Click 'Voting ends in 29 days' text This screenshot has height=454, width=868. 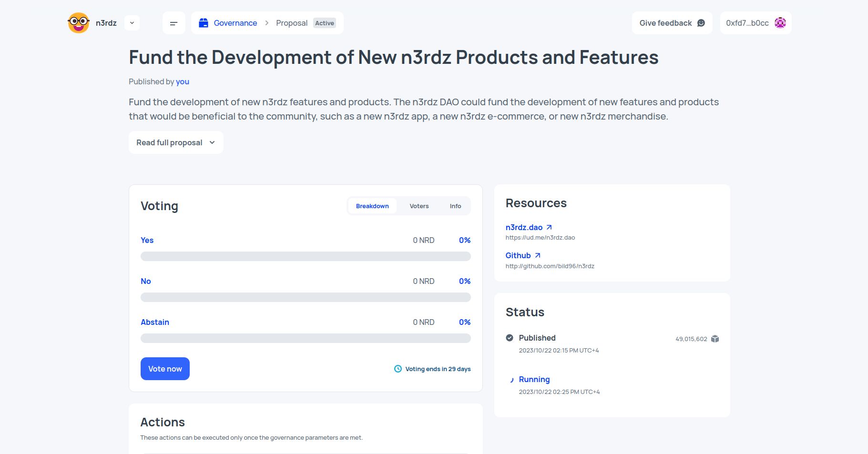point(438,369)
